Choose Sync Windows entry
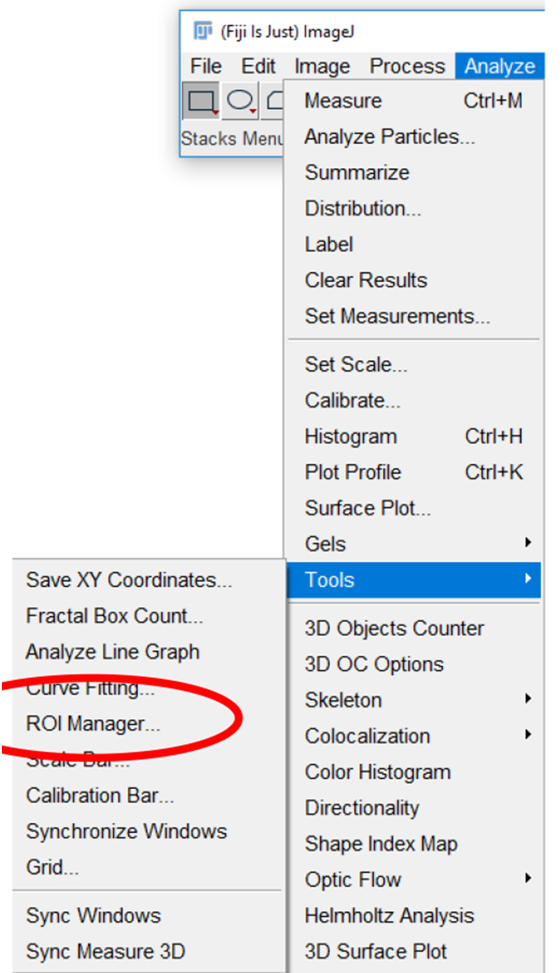Screen dimensions: 560x973 coord(148,915)
